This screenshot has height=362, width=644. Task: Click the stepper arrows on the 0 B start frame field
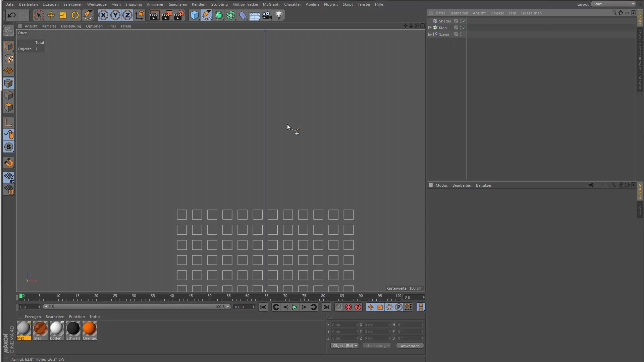(x=39, y=307)
